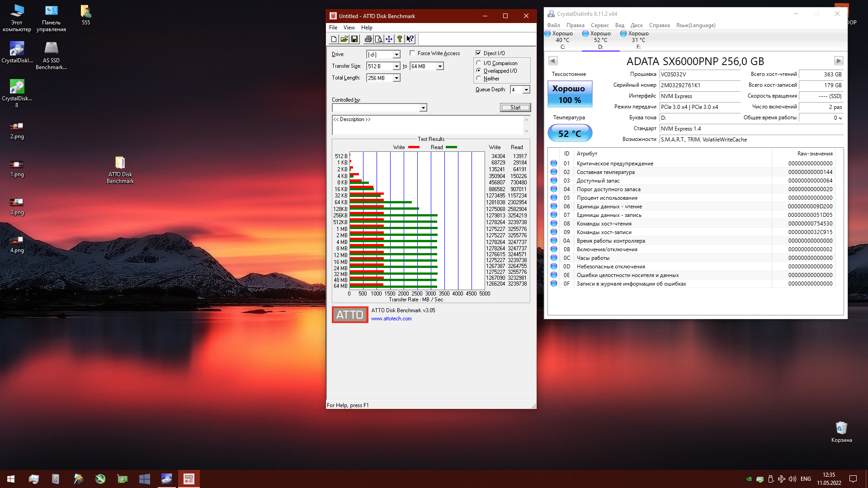
Task: Click the Print toolbar icon
Action: click(368, 39)
